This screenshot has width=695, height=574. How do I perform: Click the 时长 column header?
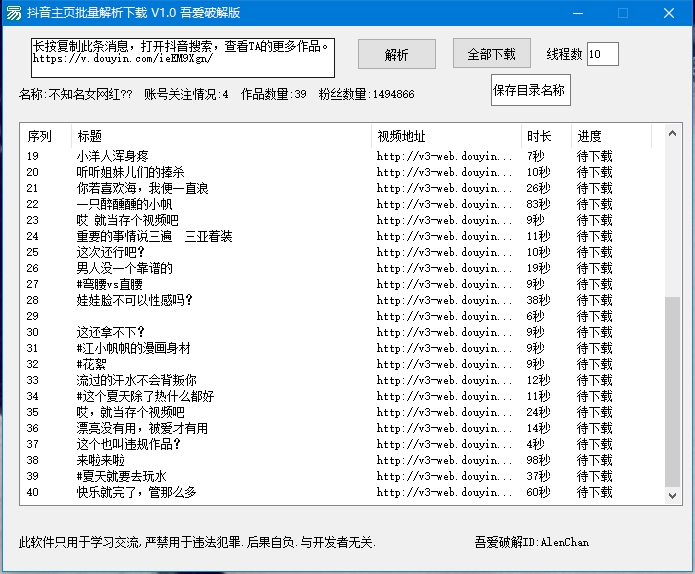pos(545,136)
